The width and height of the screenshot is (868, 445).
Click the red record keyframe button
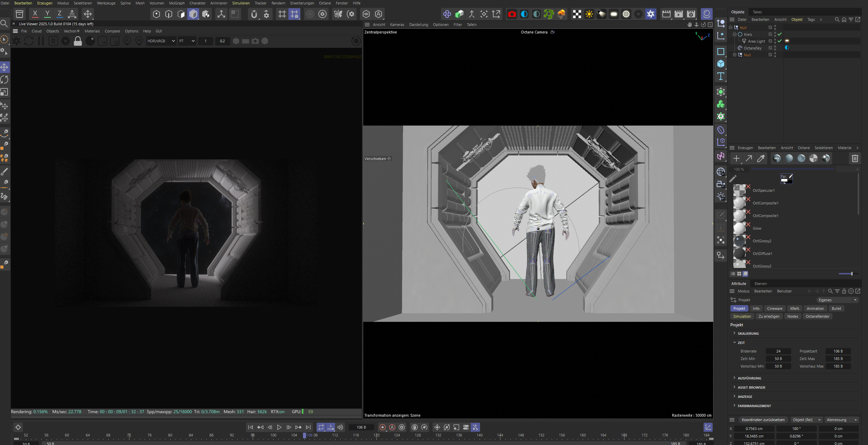point(382,427)
